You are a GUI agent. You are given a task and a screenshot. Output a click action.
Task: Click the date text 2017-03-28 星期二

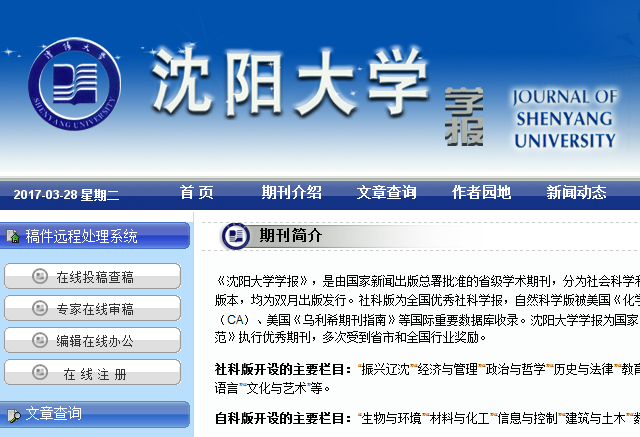66,195
